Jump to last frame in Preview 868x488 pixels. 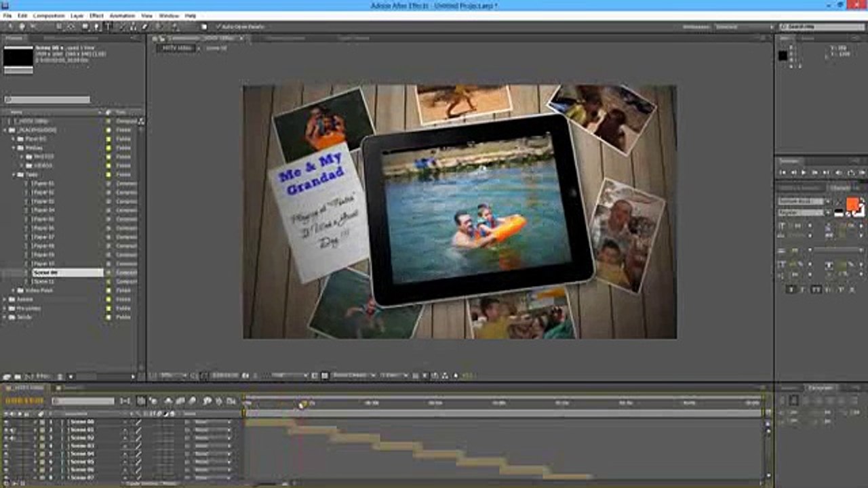click(x=827, y=172)
